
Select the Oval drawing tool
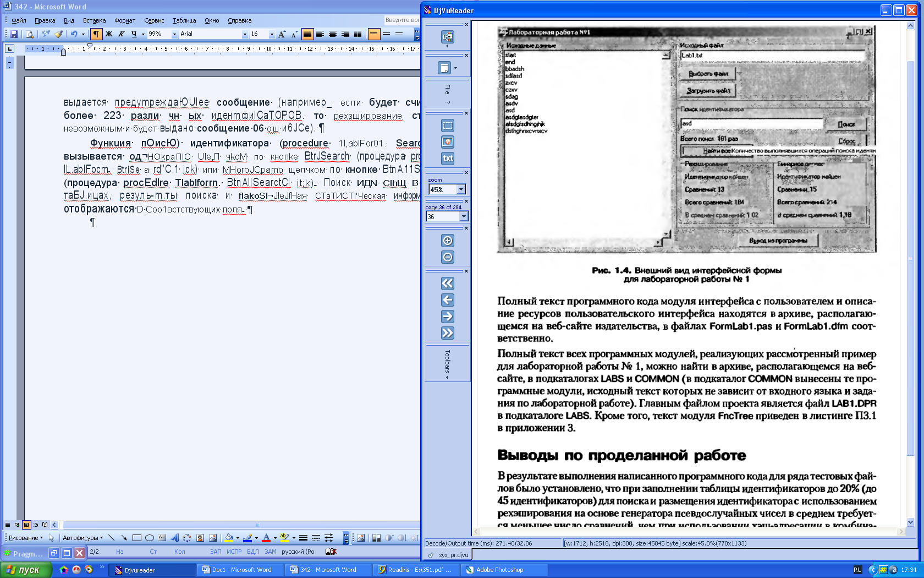pyautogui.click(x=149, y=538)
